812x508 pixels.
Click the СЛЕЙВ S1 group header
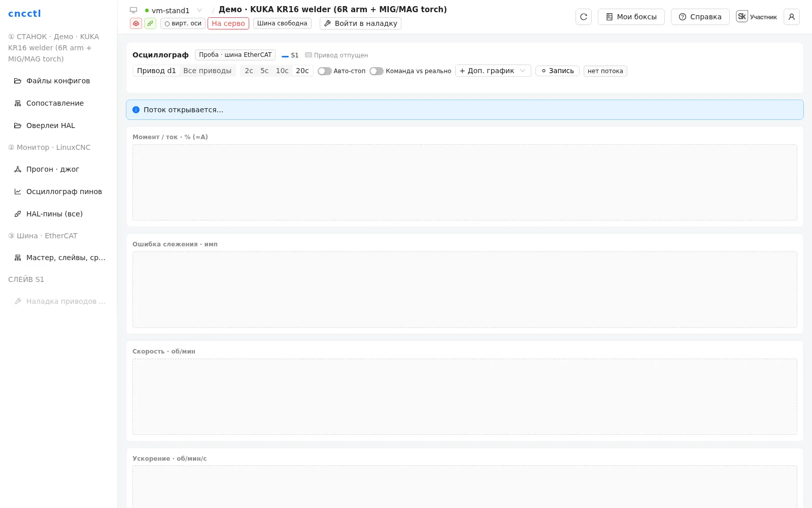coord(26,279)
